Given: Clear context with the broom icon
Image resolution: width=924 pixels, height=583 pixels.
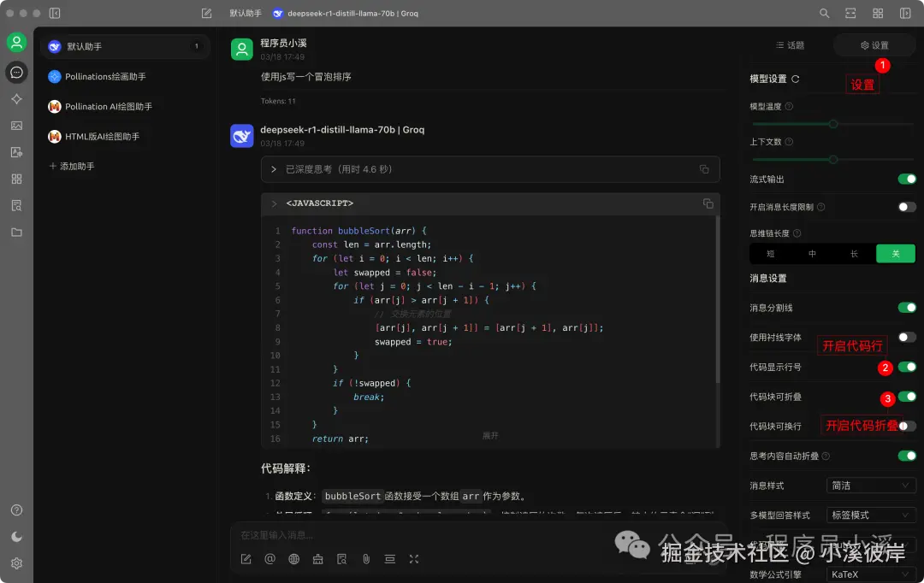Looking at the screenshot, I should [319, 558].
